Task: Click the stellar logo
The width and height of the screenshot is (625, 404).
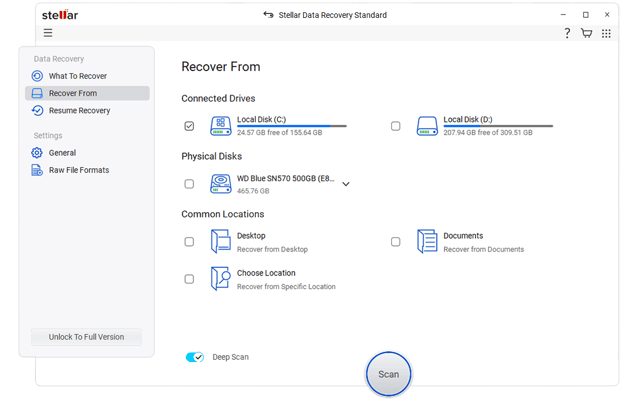Action: pos(60,15)
